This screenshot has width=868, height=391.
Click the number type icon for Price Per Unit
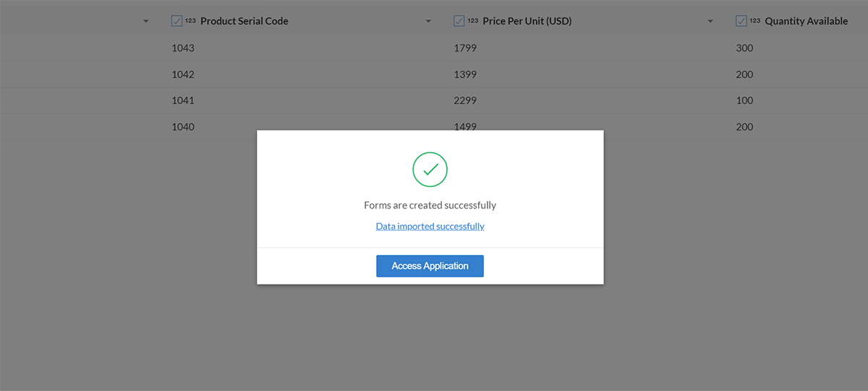tap(473, 21)
